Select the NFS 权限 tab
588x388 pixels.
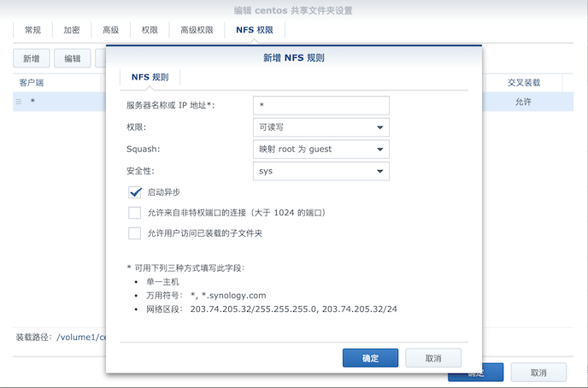click(x=255, y=30)
